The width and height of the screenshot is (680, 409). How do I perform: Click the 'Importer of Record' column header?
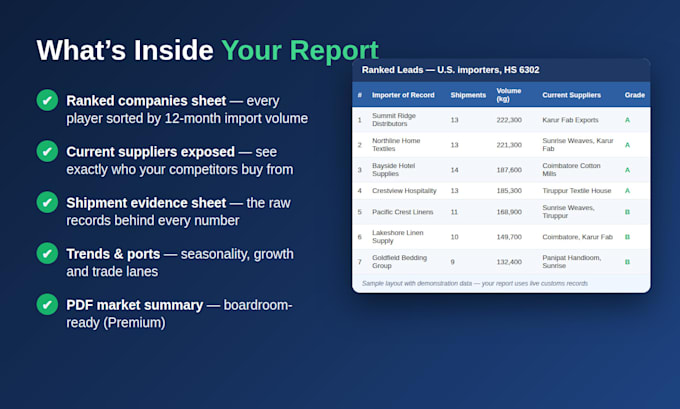tap(403, 95)
